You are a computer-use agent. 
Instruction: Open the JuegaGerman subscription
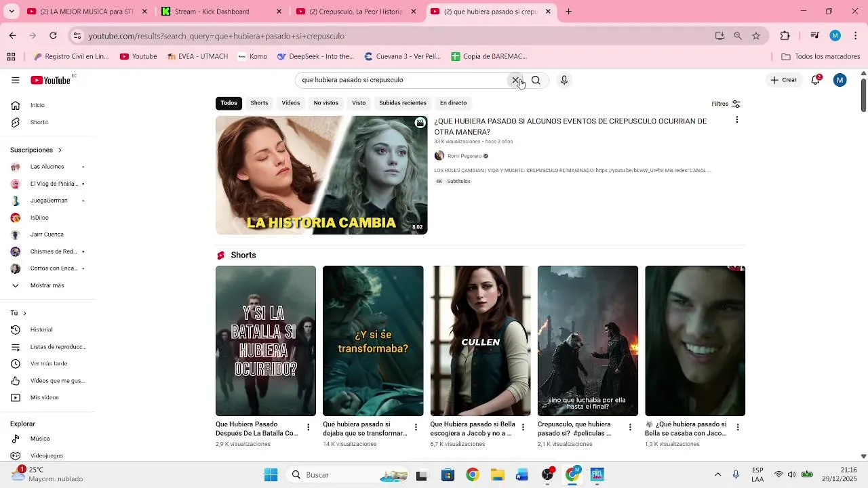point(47,201)
